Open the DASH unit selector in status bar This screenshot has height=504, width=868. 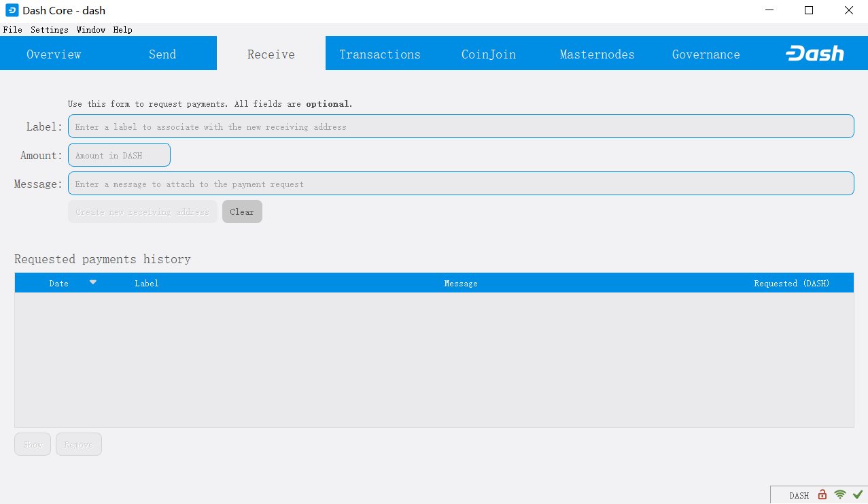click(x=799, y=496)
